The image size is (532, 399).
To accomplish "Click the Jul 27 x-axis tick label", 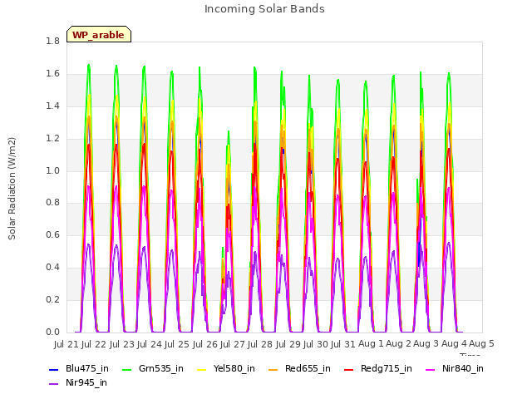I will click(233, 344).
